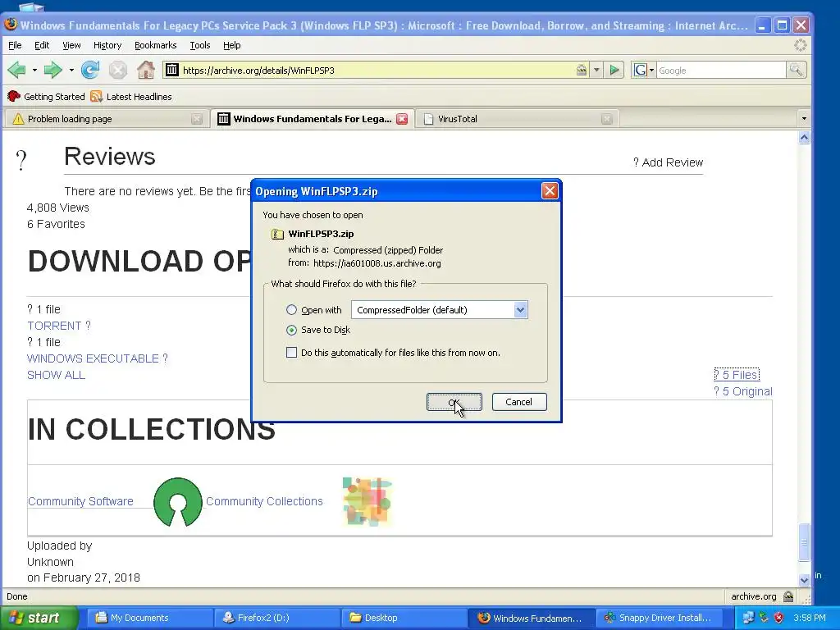840x630 pixels.
Task: Click the Community Software green logo
Action: [178, 502]
